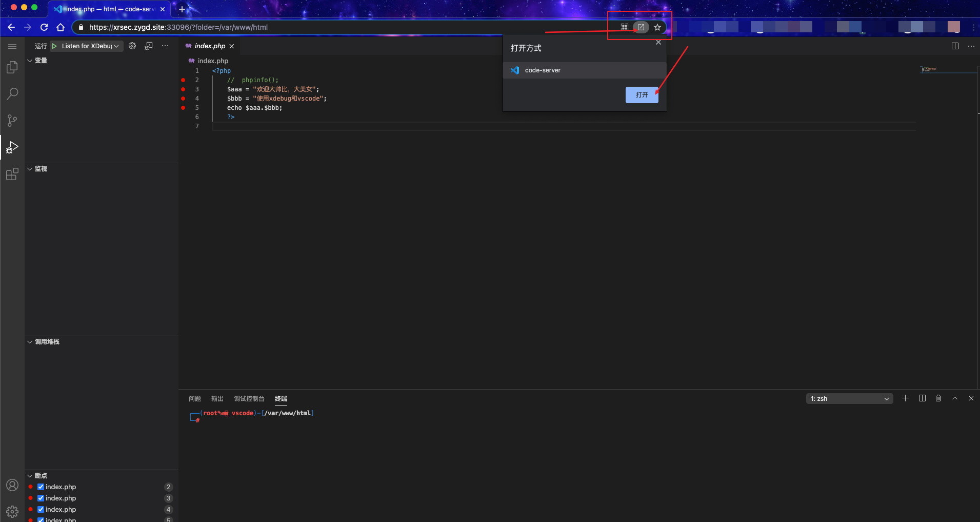Maximize the panel with up chevron
This screenshot has height=522, width=980.
pyautogui.click(x=955, y=398)
